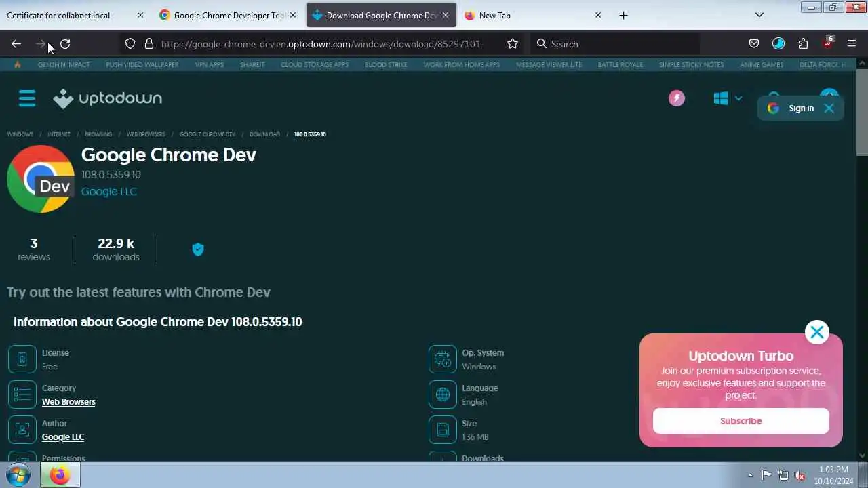Go back one page
This screenshot has width=868, height=488.
point(16,44)
